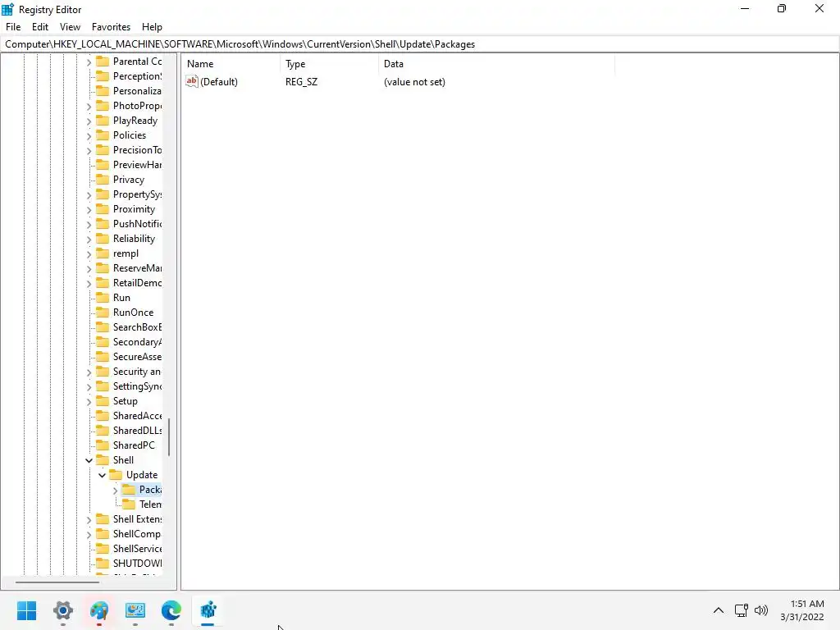
Task: Select the ShellService key
Action: tap(137, 549)
